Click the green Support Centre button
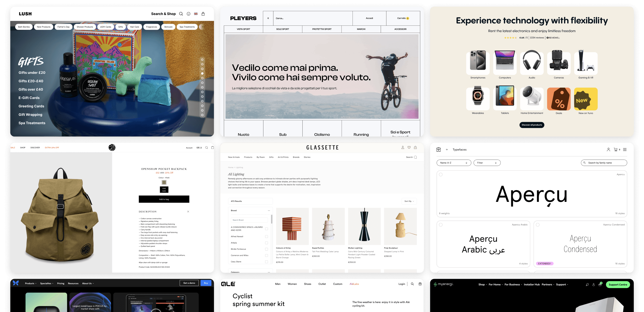This screenshot has height=312, width=644. (x=618, y=285)
